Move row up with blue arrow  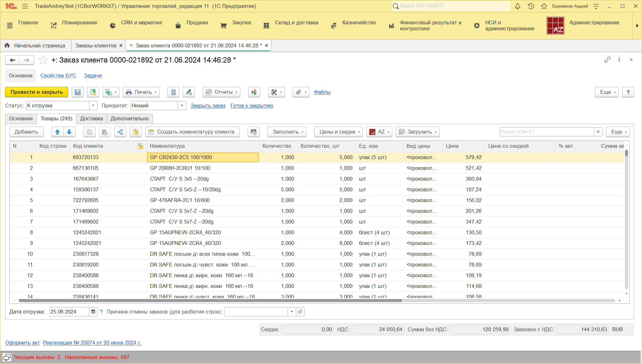click(x=57, y=132)
